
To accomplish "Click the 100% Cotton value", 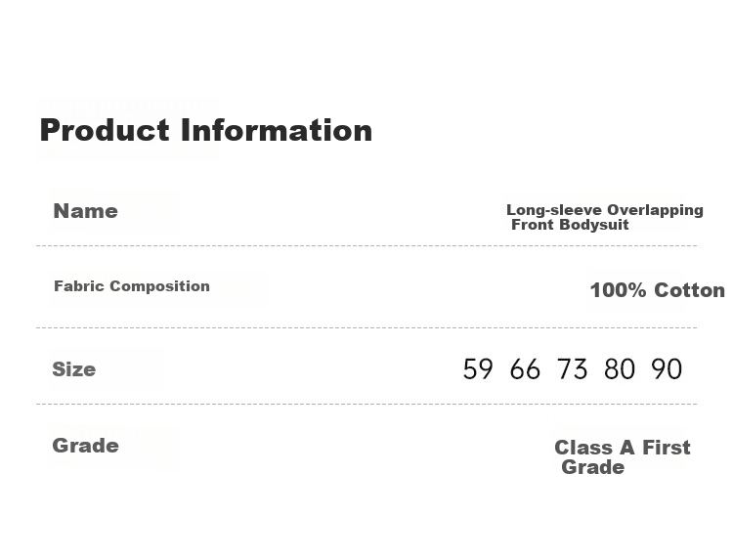I will coord(658,290).
